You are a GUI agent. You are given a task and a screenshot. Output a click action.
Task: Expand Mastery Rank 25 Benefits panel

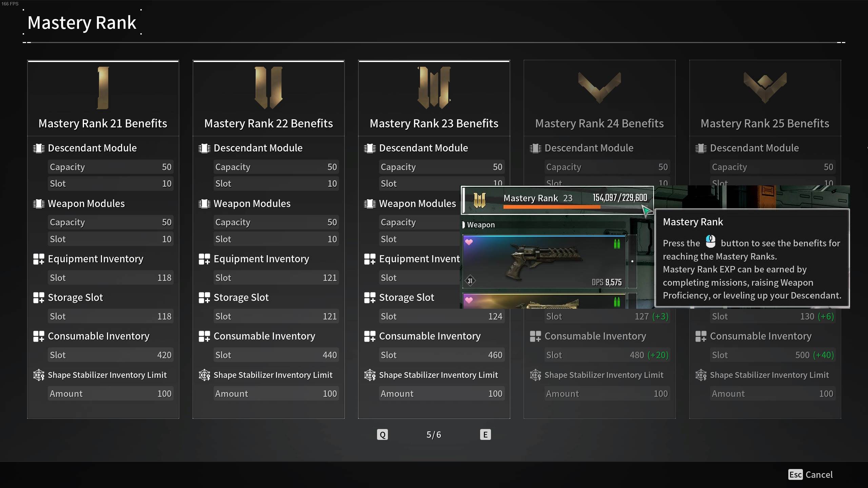click(765, 123)
